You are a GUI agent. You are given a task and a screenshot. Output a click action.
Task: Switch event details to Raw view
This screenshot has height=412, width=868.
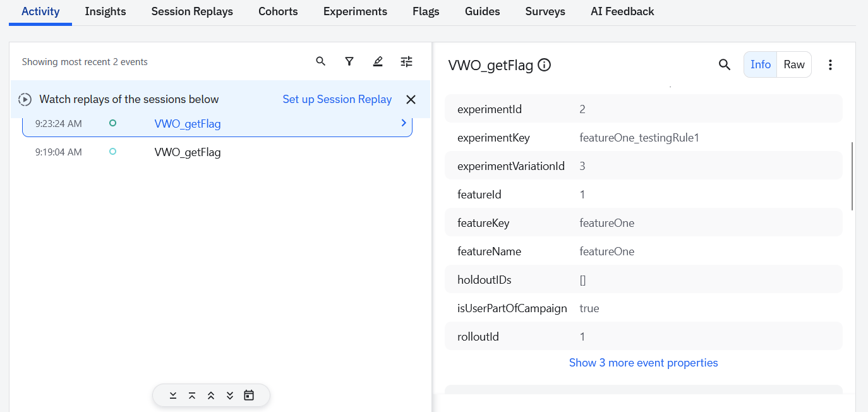[x=794, y=64]
